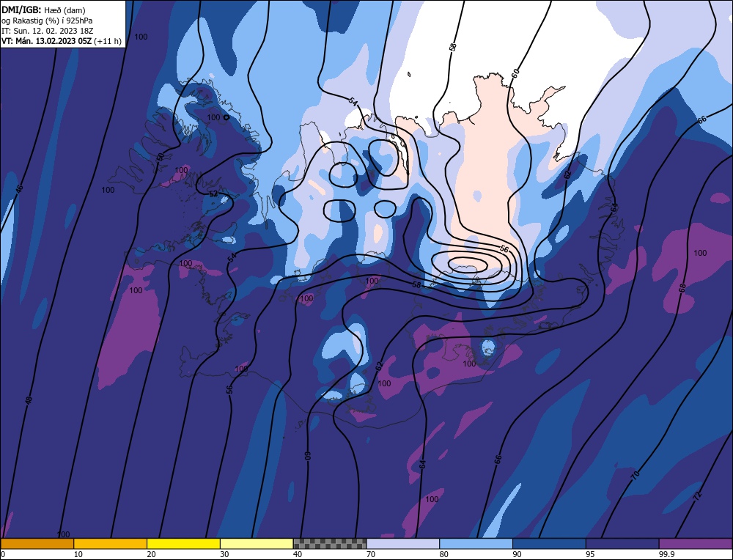Click the '46' contour label

click(19, 189)
